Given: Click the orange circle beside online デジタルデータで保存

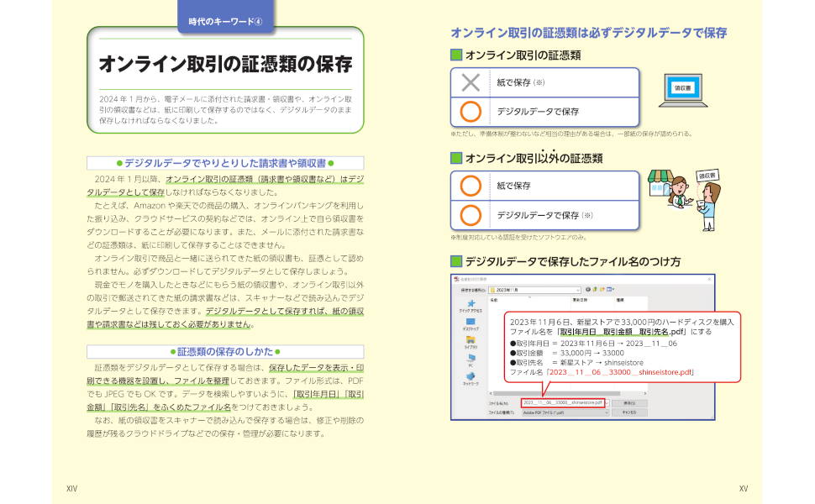Looking at the screenshot, I should (471, 112).
